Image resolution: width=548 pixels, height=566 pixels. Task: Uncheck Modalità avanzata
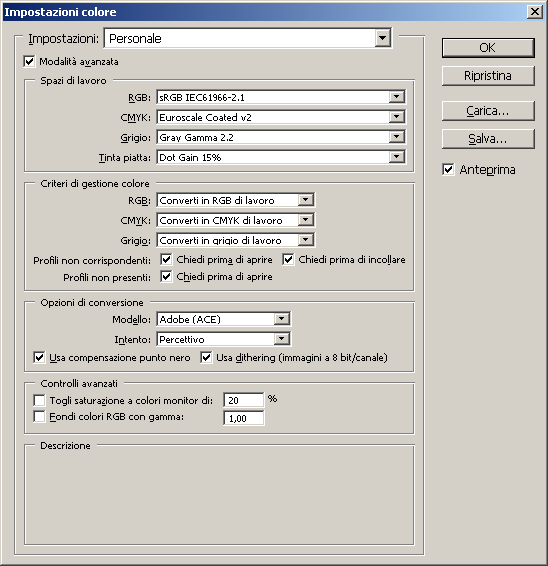click(29, 61)
